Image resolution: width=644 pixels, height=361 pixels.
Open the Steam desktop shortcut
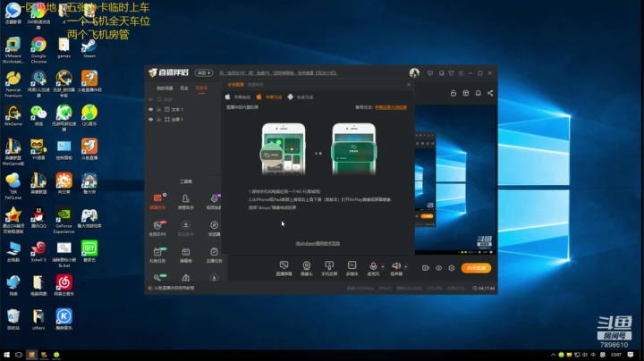[x=89, y=48]
